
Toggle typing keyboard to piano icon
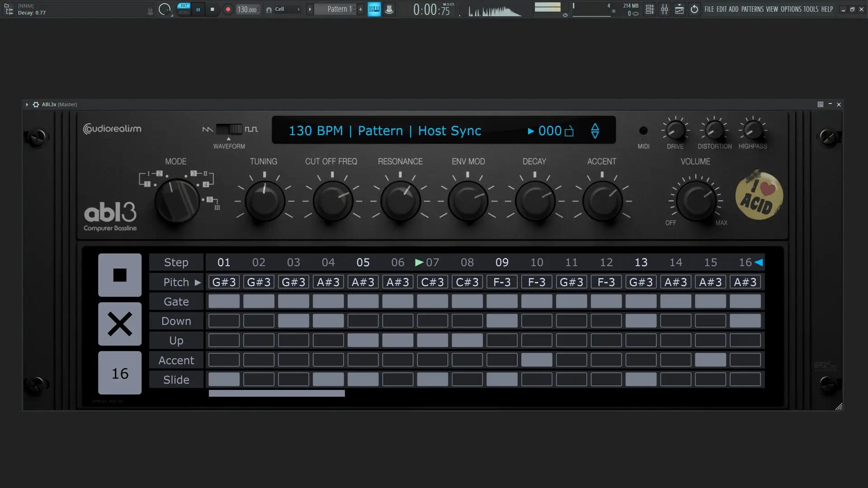[374, 9]
